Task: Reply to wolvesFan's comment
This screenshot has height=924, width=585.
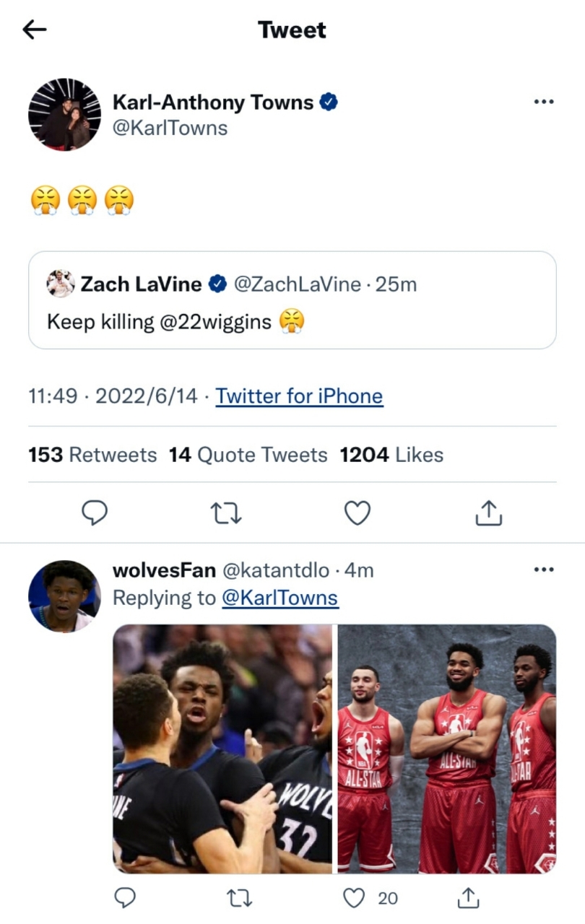Action: pyautogui.click(x=126, y=898)
